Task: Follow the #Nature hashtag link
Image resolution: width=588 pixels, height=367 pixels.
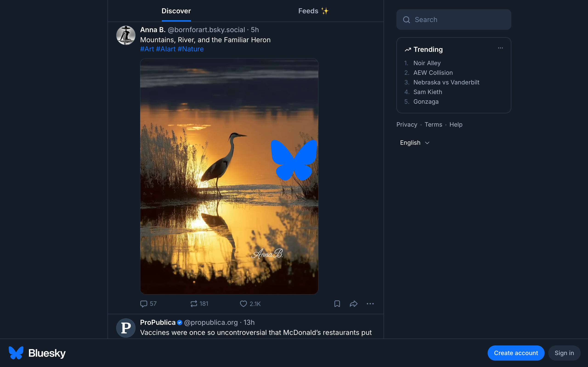Action: [190, 49]
